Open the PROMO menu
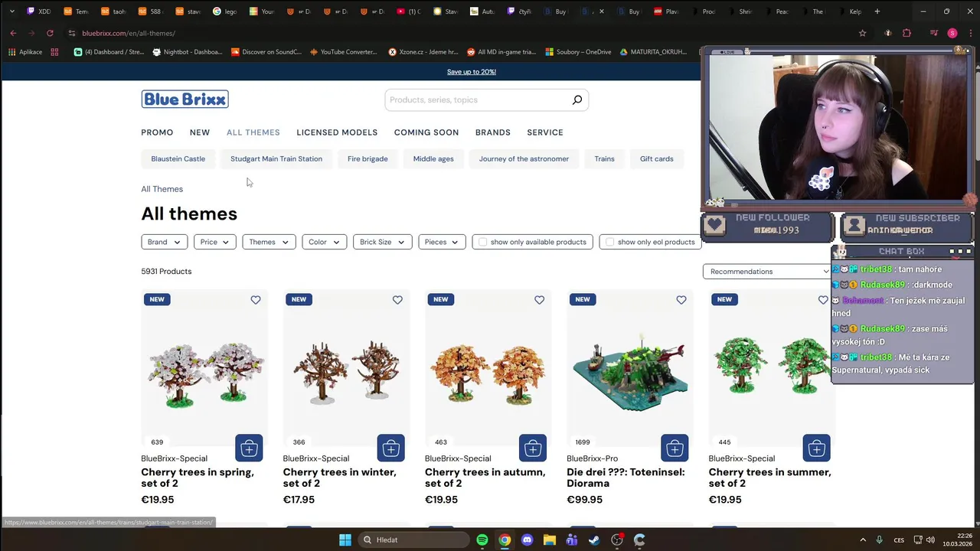The height and width of the screenshot is (551, 980). (x=157, y=132)
